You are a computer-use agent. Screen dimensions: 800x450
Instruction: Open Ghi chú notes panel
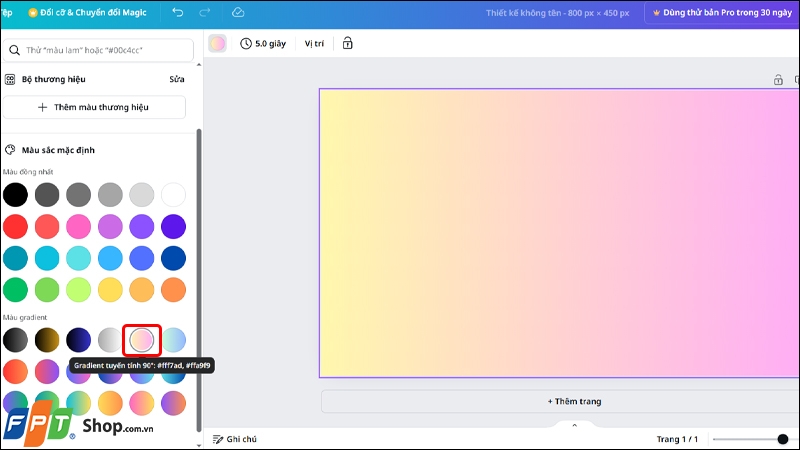click(x=235, y=439)
